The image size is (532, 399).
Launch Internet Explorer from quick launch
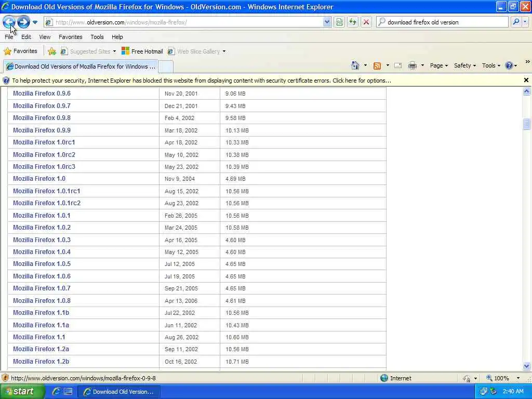coord(56,392)
